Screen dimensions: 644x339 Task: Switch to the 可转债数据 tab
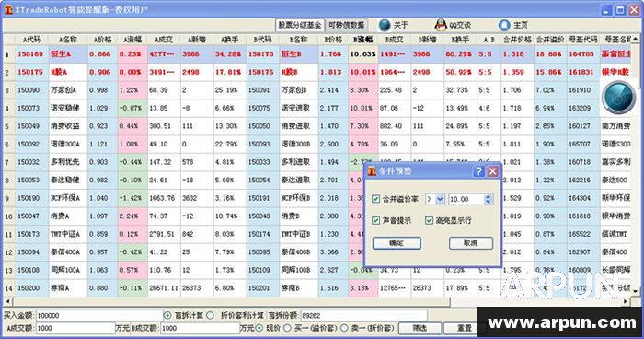[x=346, y=25]
